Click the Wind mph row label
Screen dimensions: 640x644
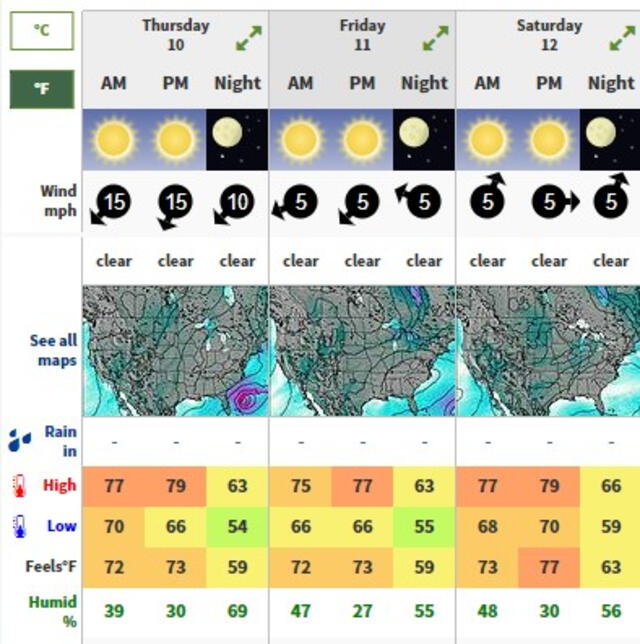coord(59,201)
